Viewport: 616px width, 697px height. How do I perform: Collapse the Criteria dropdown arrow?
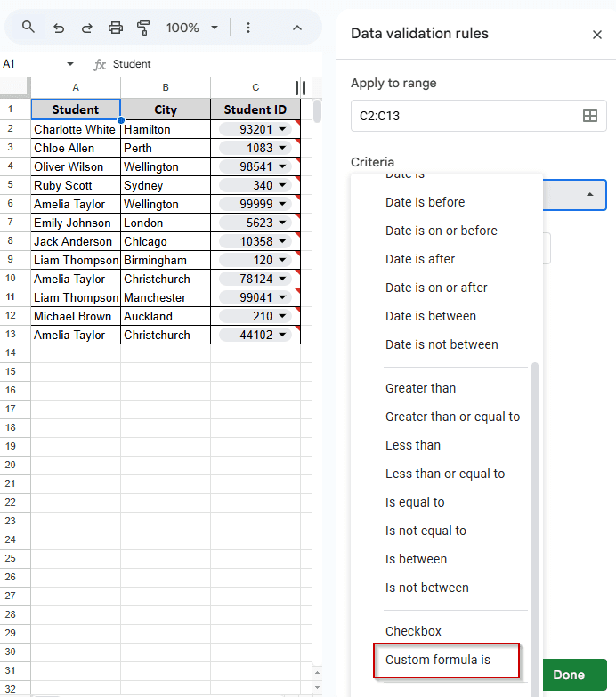click(x=590, y=195)
